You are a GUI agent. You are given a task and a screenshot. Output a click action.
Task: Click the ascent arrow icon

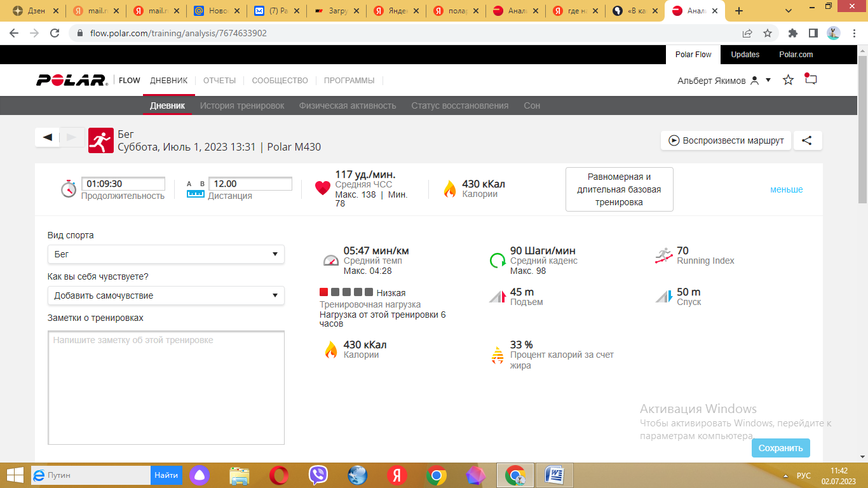[497, 297]
